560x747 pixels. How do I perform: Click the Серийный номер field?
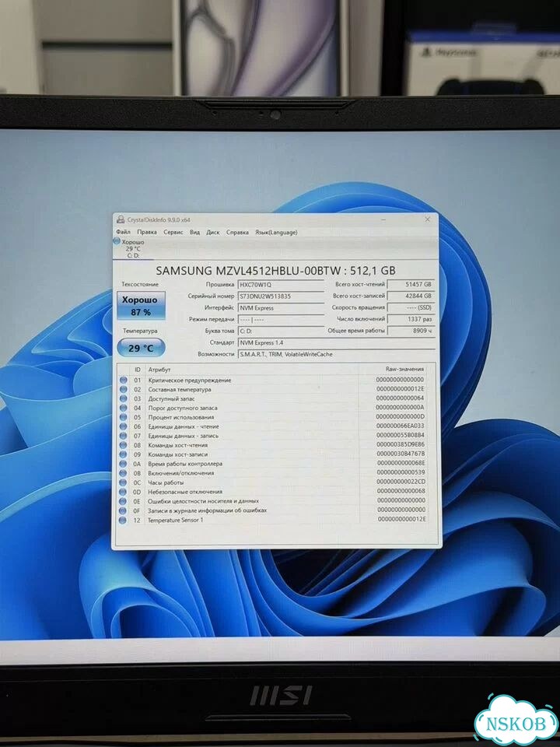[281, 296]
